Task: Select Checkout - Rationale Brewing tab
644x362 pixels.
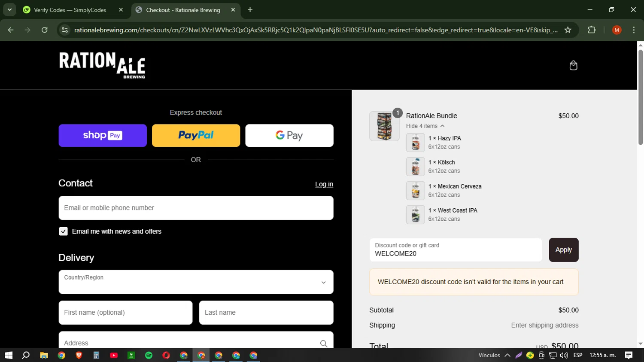Action: 184,10
